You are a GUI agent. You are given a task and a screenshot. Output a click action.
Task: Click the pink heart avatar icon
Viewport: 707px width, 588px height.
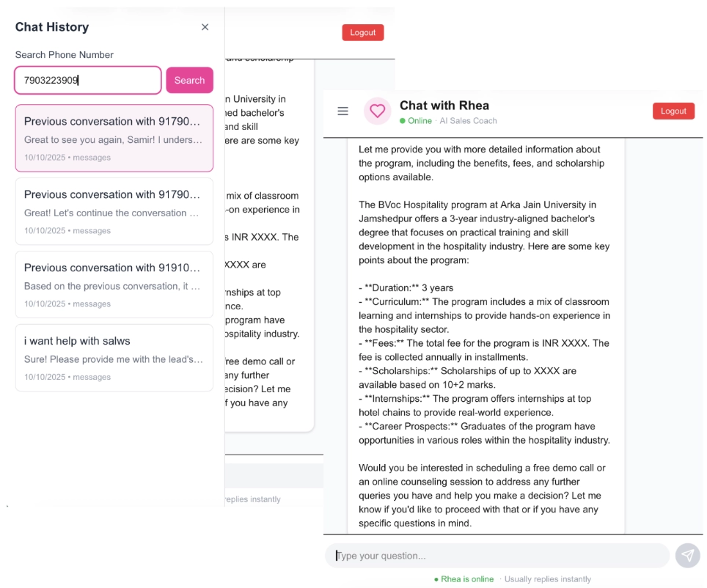point(377,111)
